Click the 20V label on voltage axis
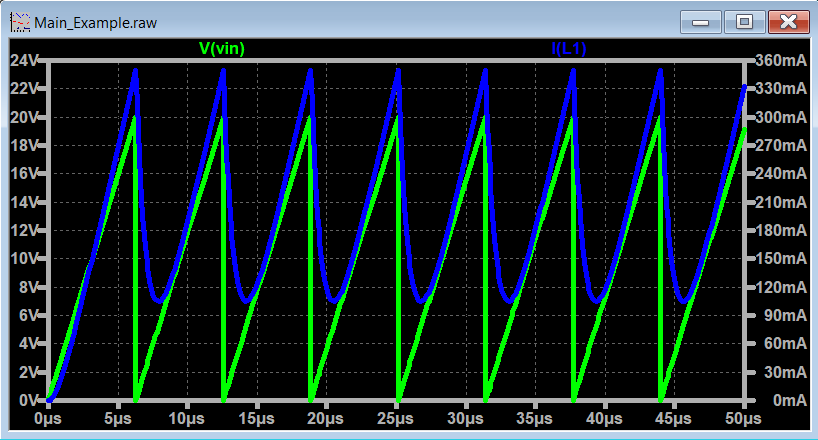This screenshot has height=440, width=818. pos(24,117)
